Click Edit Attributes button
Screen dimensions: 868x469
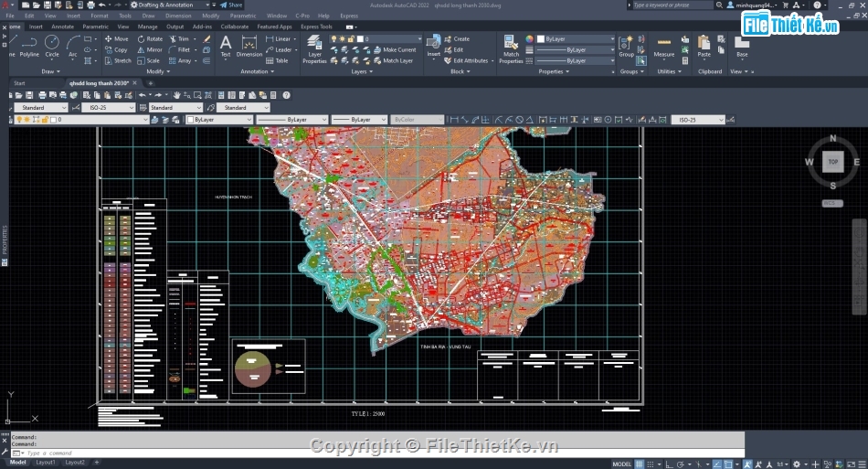466,61
